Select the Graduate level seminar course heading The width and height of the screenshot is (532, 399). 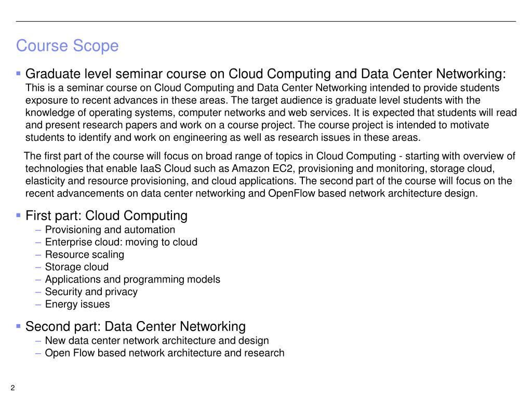265,74
